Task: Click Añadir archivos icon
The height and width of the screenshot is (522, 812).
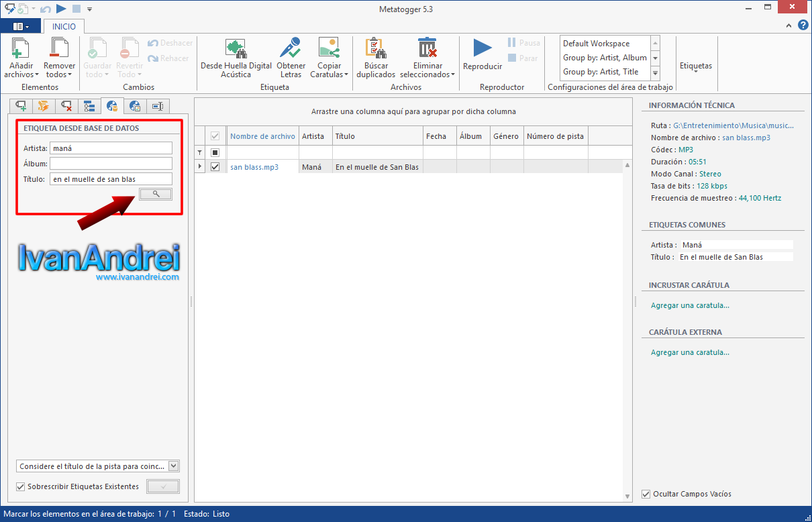Action: [x=21, y=48]
